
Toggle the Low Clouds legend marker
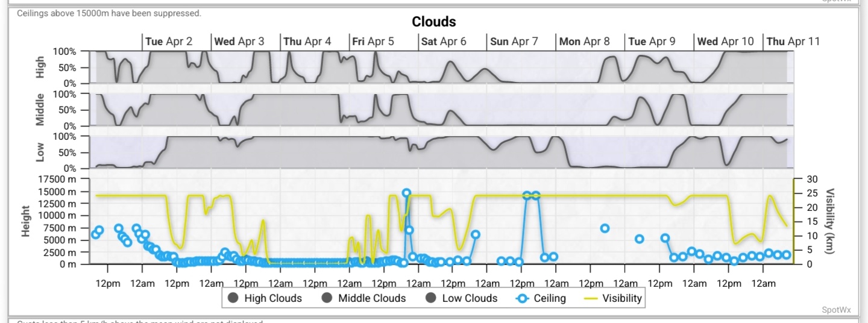(431, 298)
